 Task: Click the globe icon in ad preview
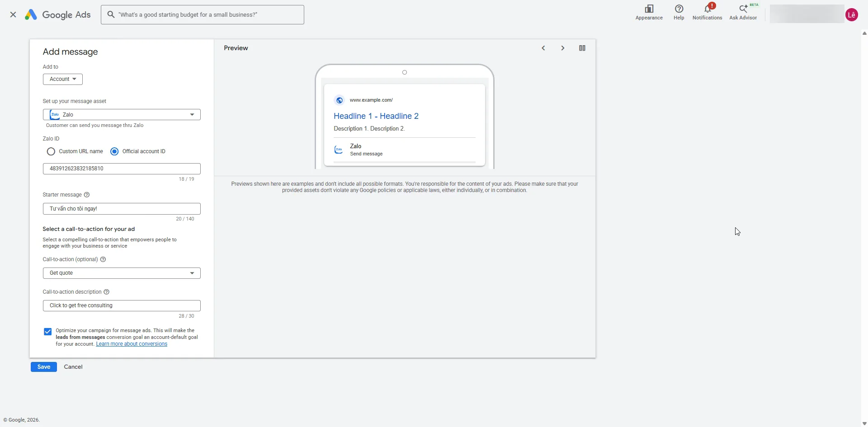[x=340, y=100]
